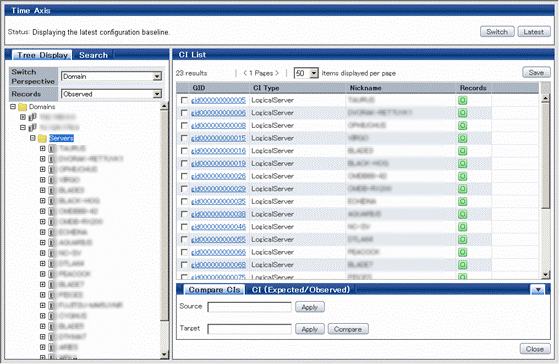Image resolution: width=559 pixels, height=364 pixels.
Task: Open Records icon for gid ending 026
Action: click(462, 176)
